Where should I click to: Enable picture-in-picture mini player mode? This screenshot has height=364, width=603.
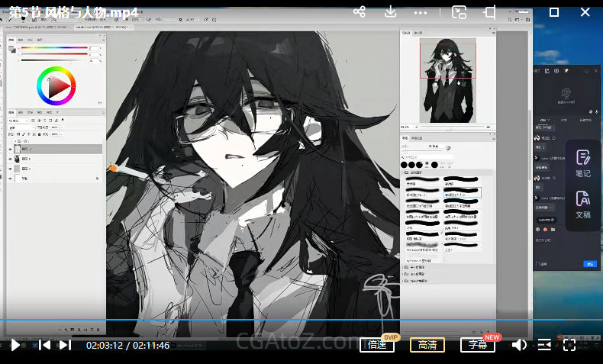[x=459, y=12]
